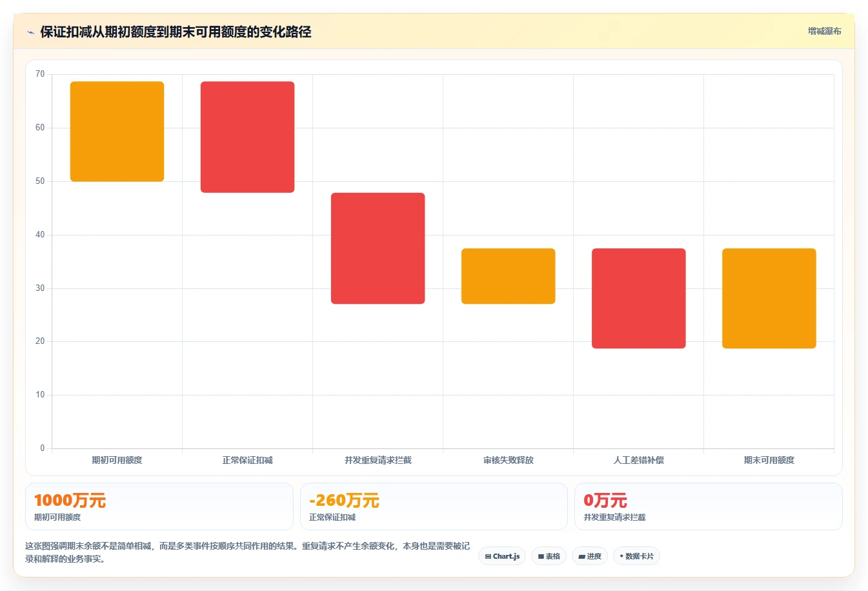This screenshot has width=868, height=591.
Task: Click the red 并发重复请求拦截 bar
Action: point(378,248)
